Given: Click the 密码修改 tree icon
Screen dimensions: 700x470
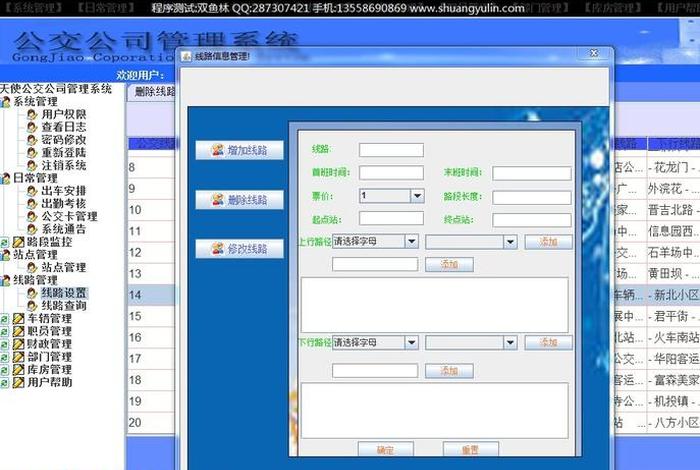Looking at the screenshot, I should (x=32, y=140).
